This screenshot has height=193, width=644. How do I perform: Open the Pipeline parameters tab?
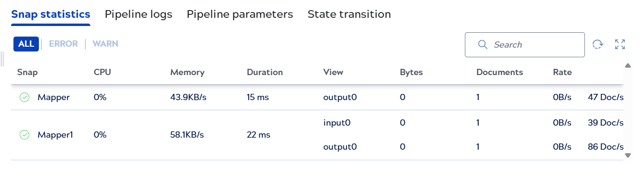tap(240, 14)
